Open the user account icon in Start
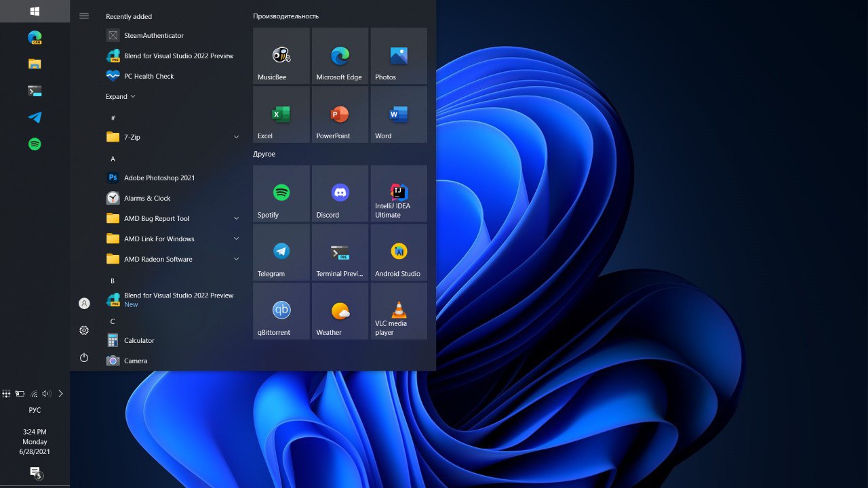 (x=84, y=304)
